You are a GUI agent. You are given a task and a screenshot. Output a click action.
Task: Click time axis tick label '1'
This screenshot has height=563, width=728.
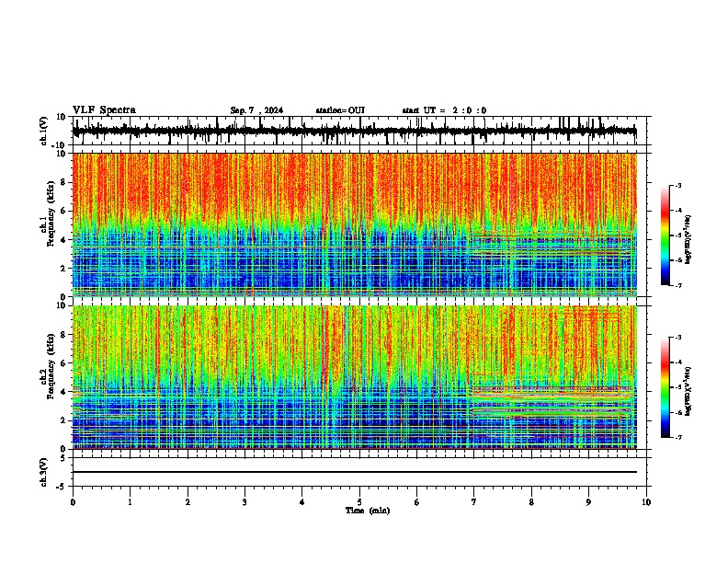pos(130,502)
